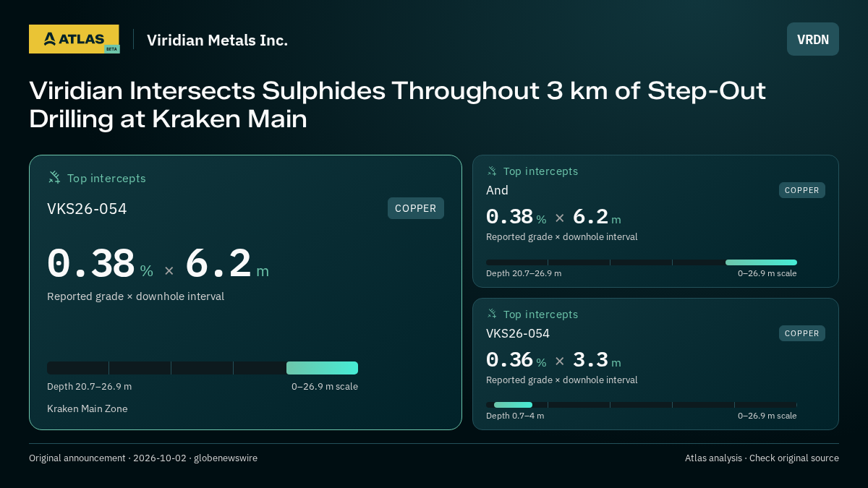Image resolution: width=868 pixels, height=488 pixels.
Task: Click the VKS26-054 label in the 0.36% card
Action: [518, 333]
